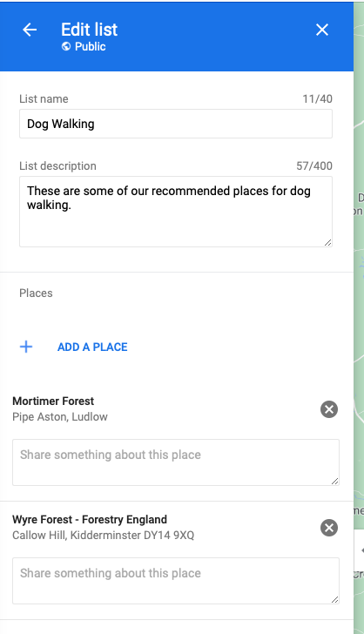Screen dimensions: 364x634
Task: Select the Pipe Aston, Ludlow address
Action: point(60,417)
